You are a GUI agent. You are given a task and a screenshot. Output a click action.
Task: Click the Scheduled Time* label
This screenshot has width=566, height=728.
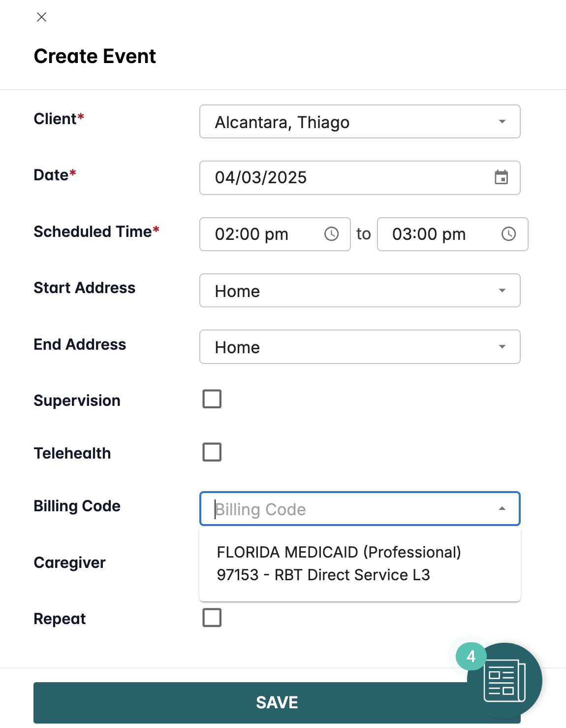point(96,232)
